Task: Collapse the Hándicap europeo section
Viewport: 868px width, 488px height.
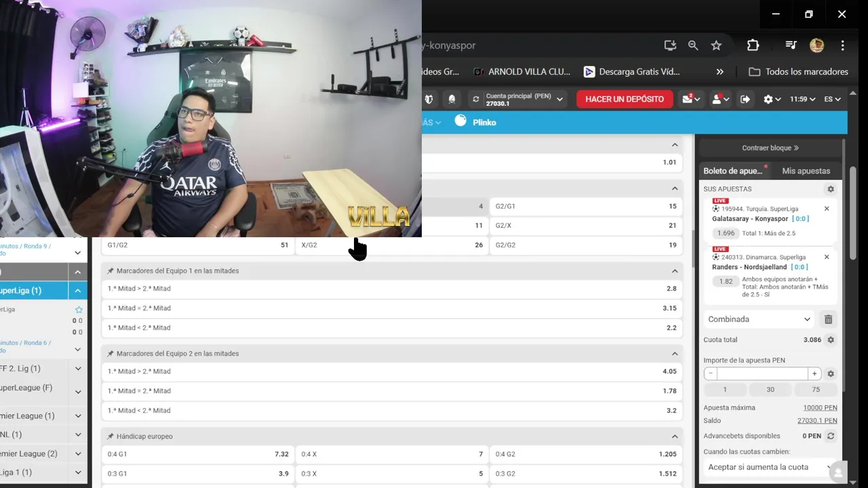Action: [x=675, y=436]
